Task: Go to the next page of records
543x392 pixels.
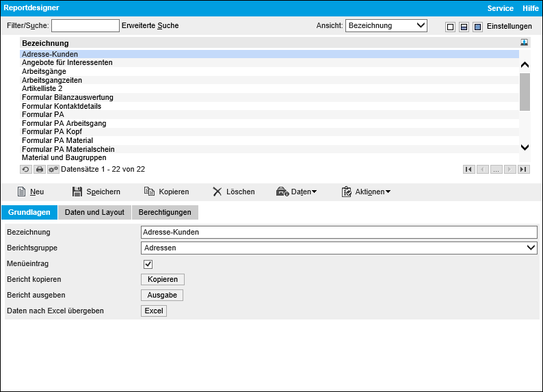Action: point(509,170)
